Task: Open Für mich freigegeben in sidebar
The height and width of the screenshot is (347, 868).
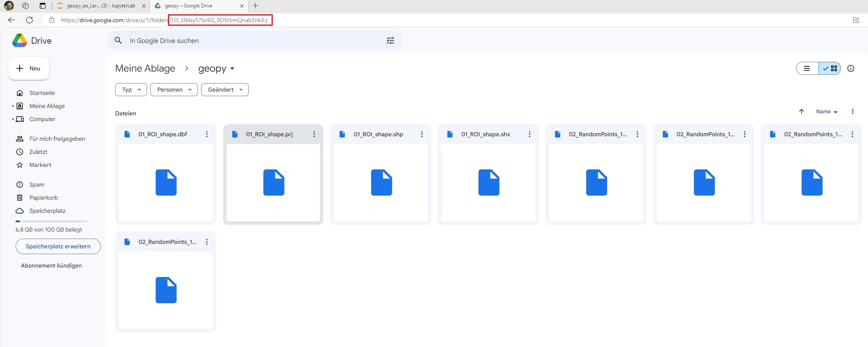Action: 57,139
